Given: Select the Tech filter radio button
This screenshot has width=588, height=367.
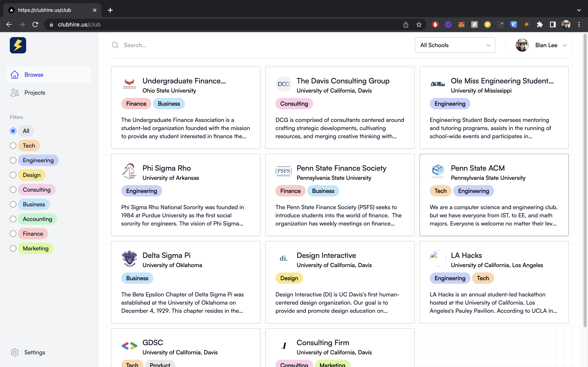Looking at the screenshot, I should [x=13, y=146].
